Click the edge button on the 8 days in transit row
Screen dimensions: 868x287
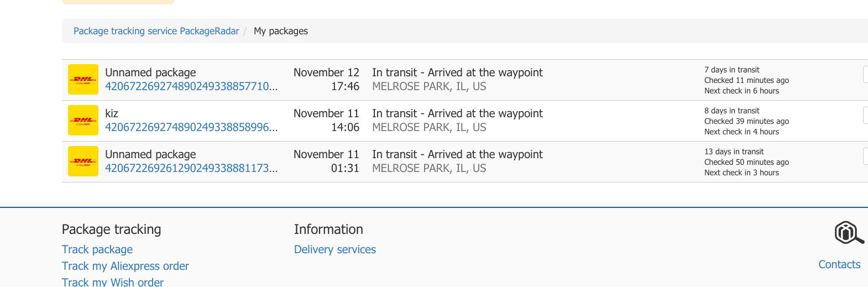click(x=865, y=115)
